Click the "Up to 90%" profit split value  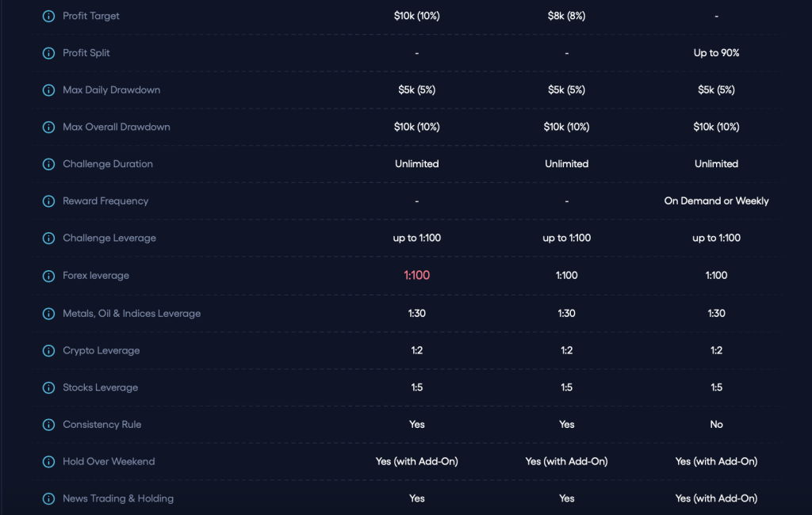coord(716,53)
